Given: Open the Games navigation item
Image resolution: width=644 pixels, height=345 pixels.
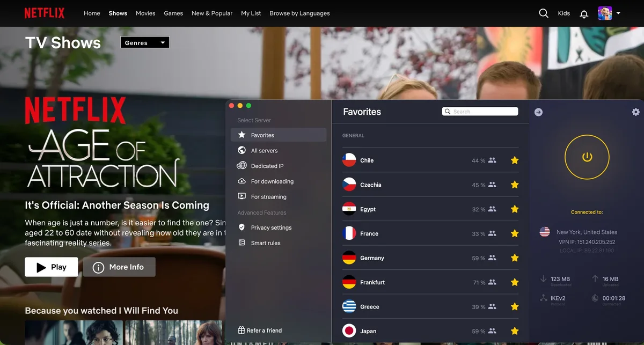Looking at the screenshot, I should 173,13.
